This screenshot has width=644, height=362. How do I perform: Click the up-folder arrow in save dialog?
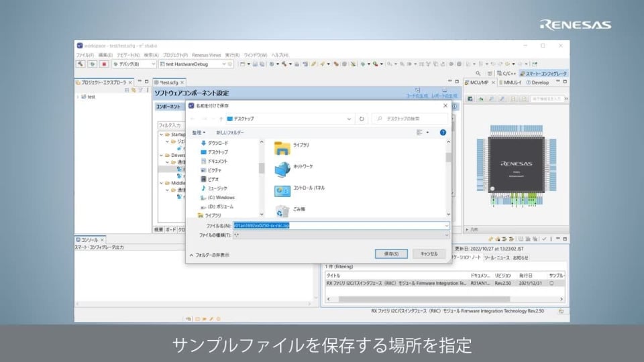click(221, 119)
